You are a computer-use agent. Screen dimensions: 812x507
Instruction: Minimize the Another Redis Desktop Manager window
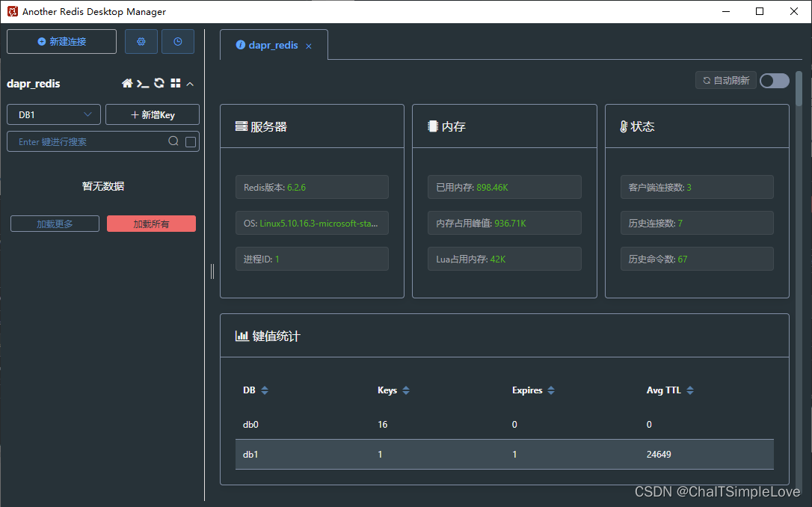(726, 11)
